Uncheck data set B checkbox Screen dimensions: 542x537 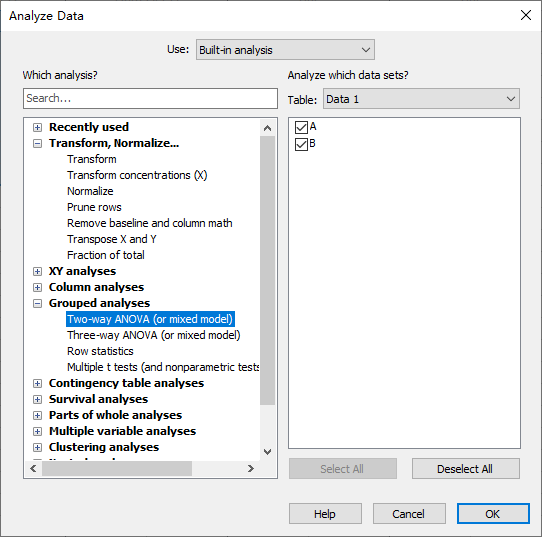(x=301, y=144)
